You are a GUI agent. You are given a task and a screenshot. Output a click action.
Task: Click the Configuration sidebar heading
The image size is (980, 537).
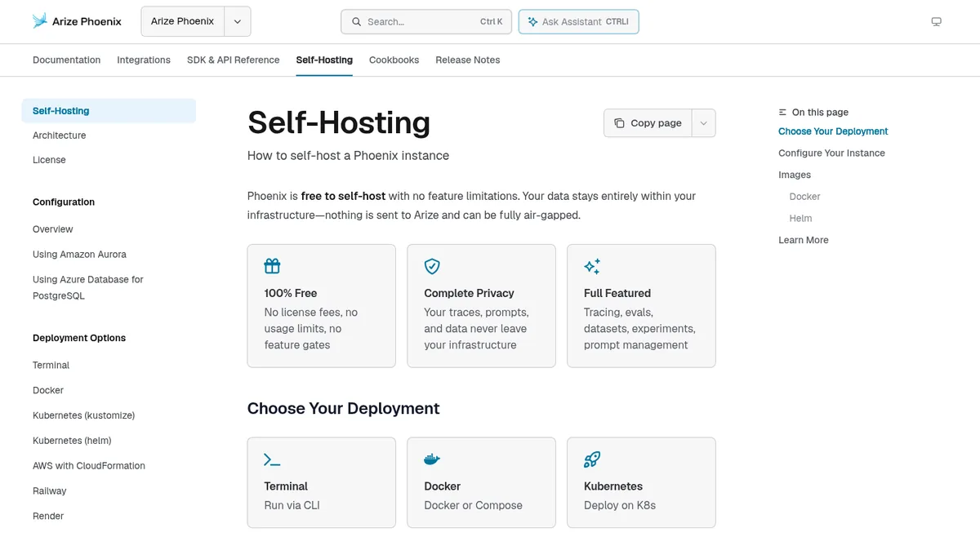click(x=64, y=202)
